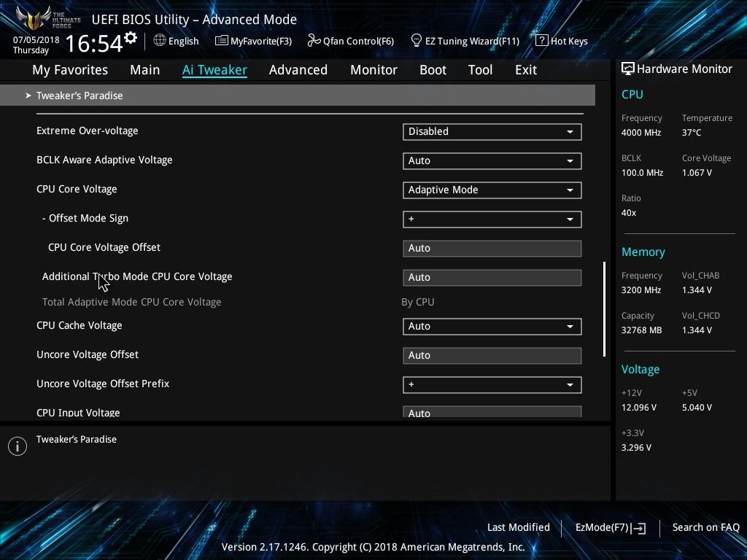Select the CPU Core Voltage label
This screenshot has height=560, width=747.
pos(77,189)
